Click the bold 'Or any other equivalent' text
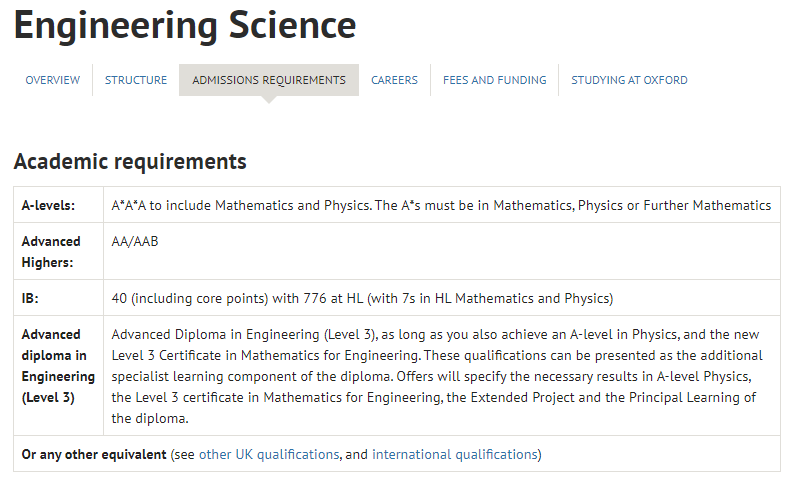 94,454
